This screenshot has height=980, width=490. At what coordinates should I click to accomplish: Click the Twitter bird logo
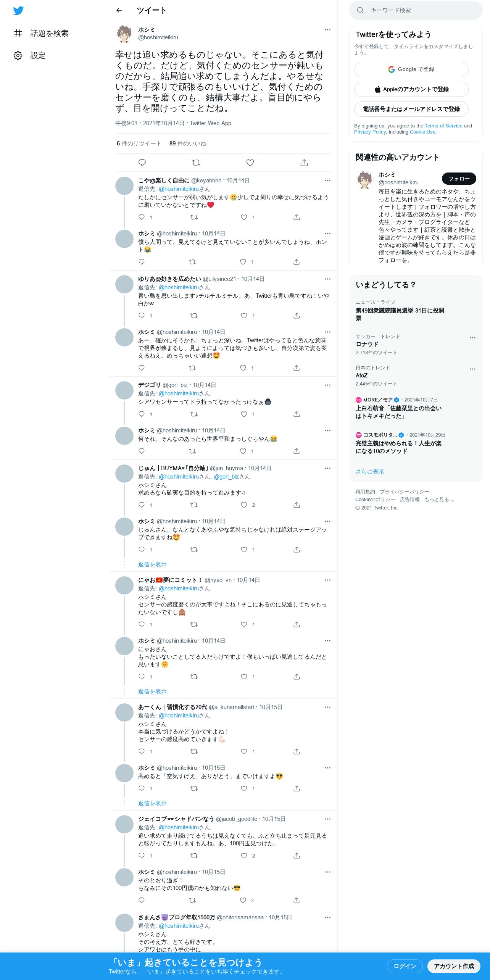[18, 11]
